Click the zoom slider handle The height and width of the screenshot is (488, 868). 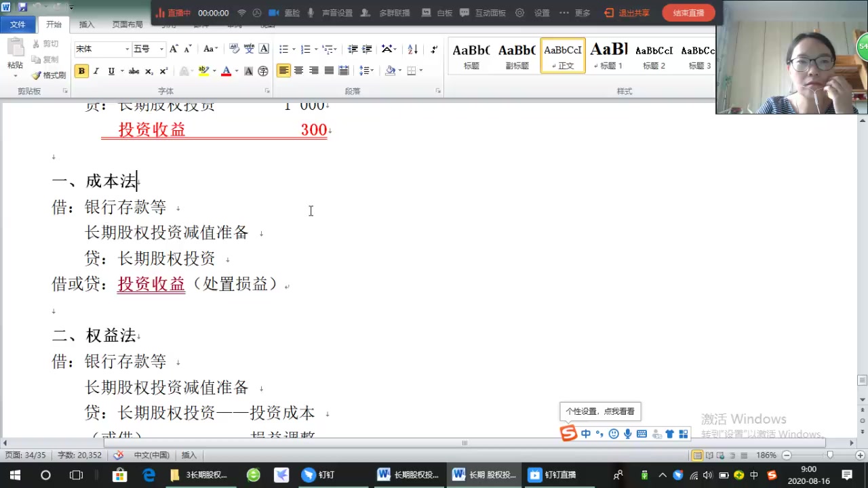pyautogui.click(x=830, y=455)
